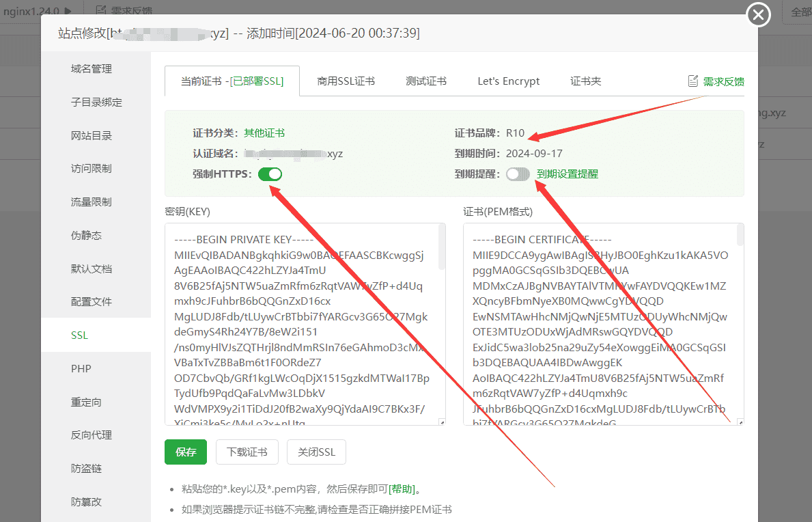Switch to the 证书夹 tab
The width and height of the screenshot is (812, 522).
[x=585, y=81]
